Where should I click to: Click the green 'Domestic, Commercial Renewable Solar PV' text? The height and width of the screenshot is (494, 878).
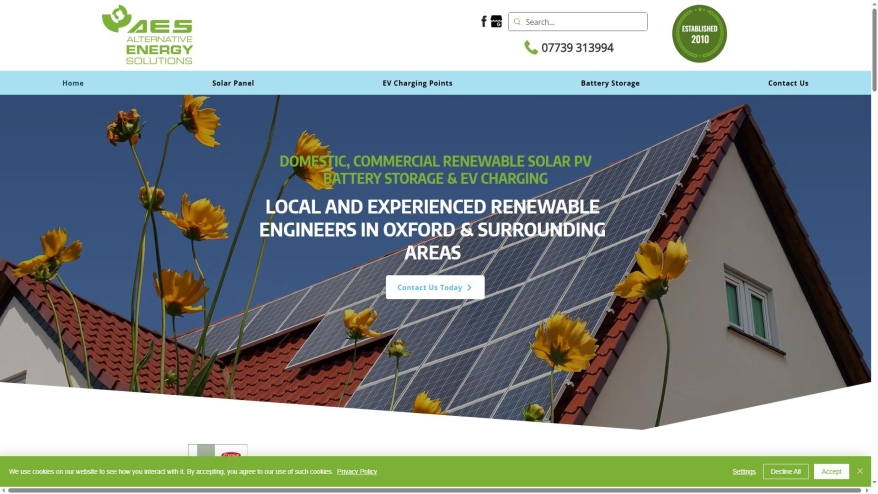[435, 170]
